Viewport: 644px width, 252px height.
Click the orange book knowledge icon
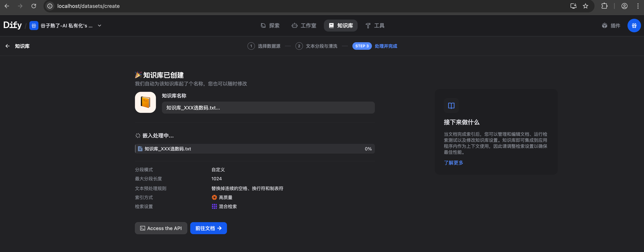pos(145,102)
